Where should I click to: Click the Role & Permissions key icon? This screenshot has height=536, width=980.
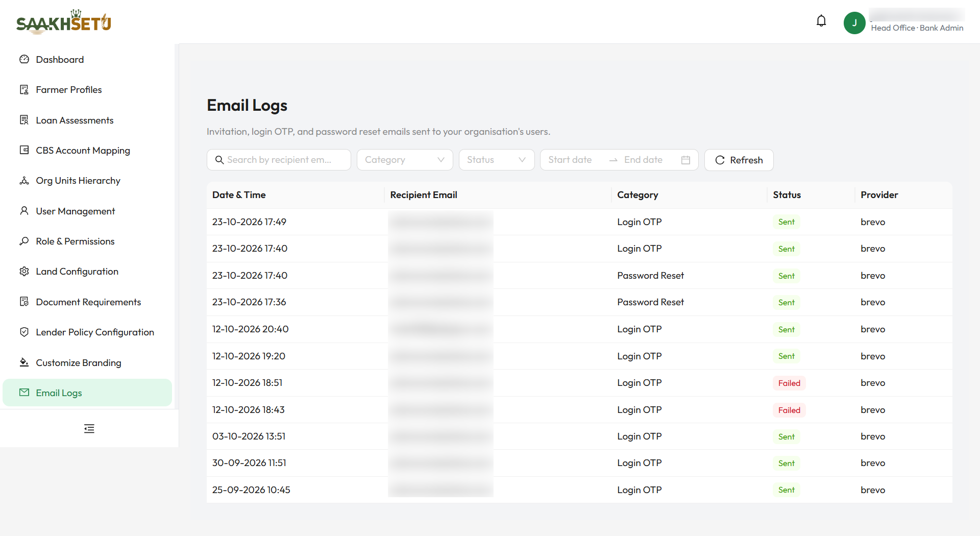coord(24,241)
